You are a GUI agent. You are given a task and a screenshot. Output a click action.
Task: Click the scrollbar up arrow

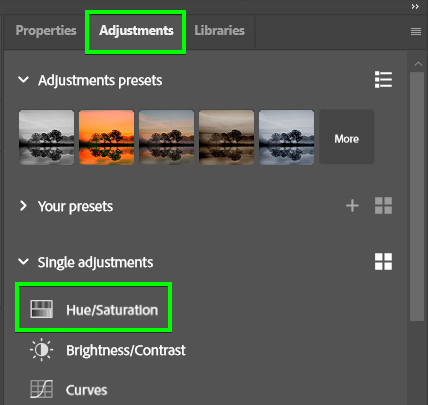pos(418,64)
